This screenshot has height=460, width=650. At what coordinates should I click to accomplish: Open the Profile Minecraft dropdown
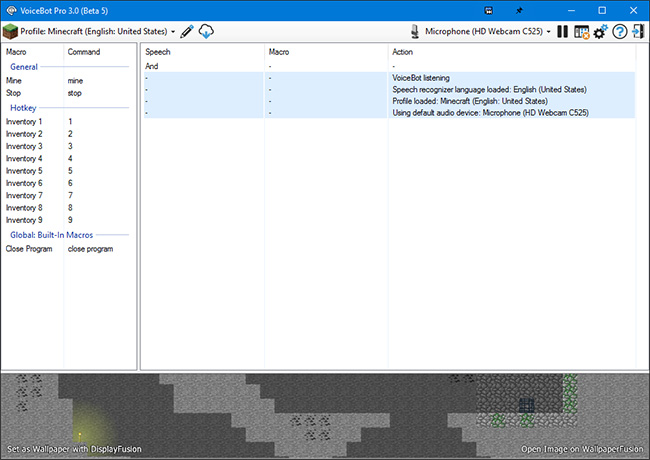click(98, 31)
